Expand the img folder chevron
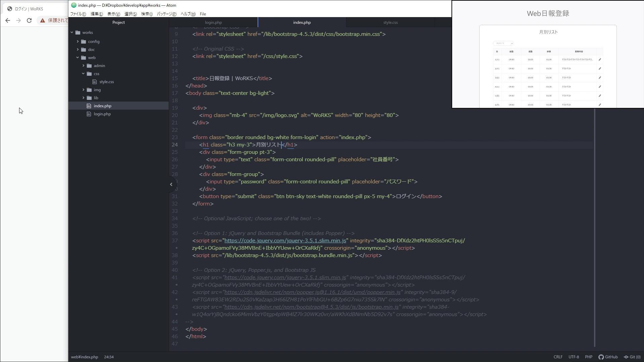This screenshot has height=362, width=644. [84, 90]
